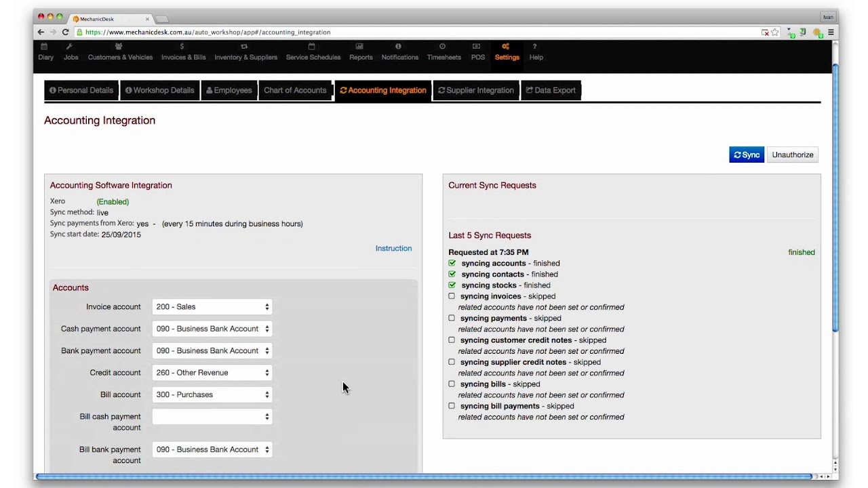Open the Cash payment account dropdown
Screen dimensions: 868x488
tap(212, 329)
